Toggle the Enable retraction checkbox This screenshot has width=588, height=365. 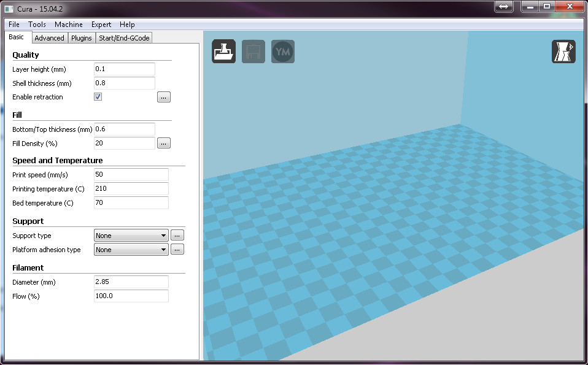(98, 97)
